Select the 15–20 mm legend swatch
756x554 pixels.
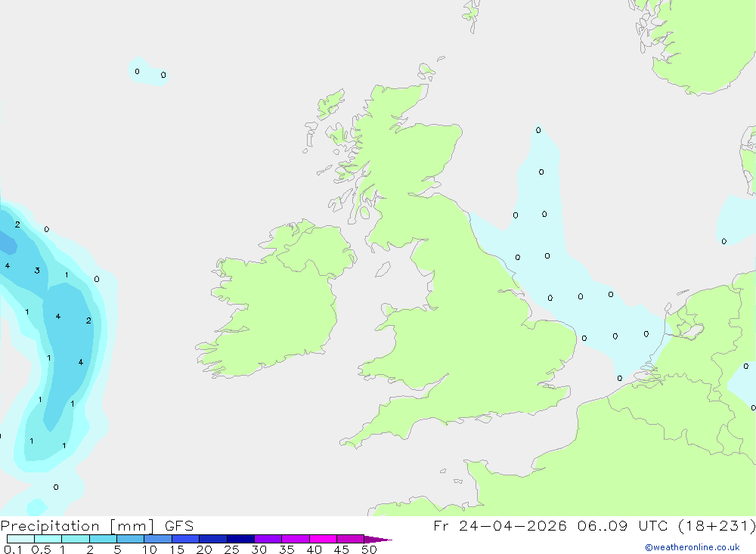(186, 539)
